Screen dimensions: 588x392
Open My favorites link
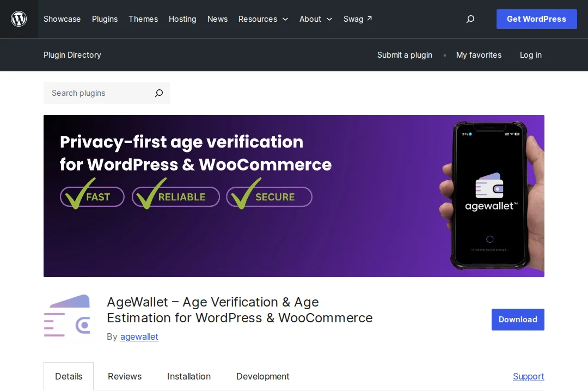pos(479,55)
